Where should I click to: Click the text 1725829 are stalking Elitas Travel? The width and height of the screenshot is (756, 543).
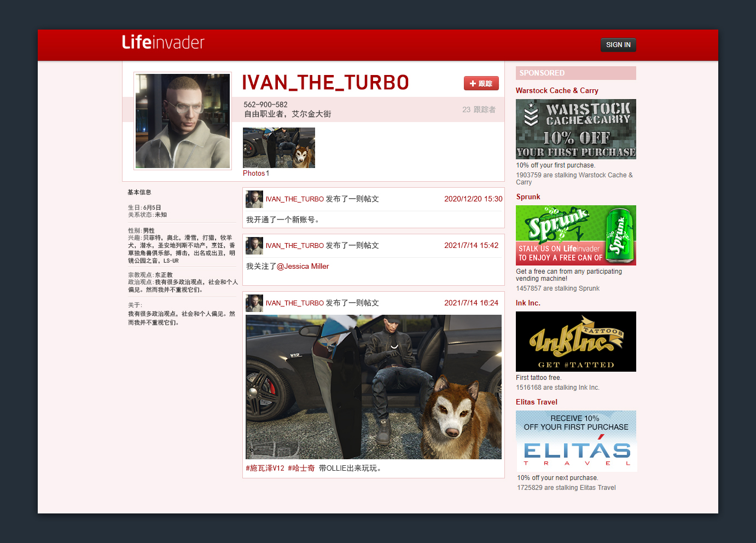(566, 488)
